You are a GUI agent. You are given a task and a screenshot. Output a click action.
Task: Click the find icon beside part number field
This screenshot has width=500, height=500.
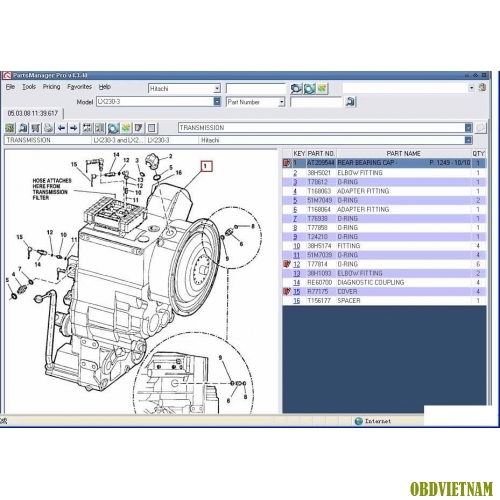350,102
